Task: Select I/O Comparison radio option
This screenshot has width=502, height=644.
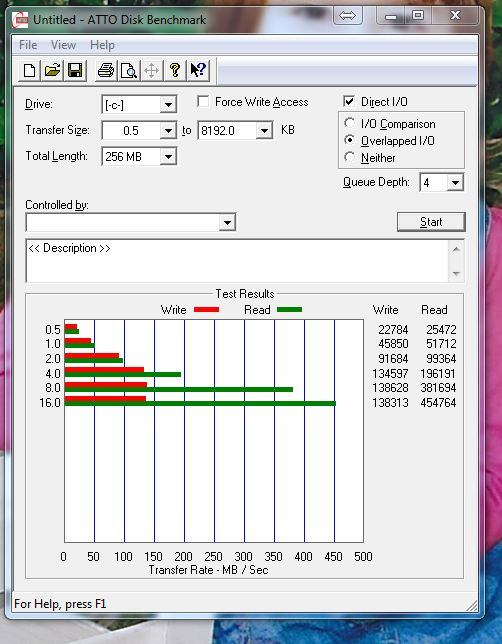Action: (349, 123)
